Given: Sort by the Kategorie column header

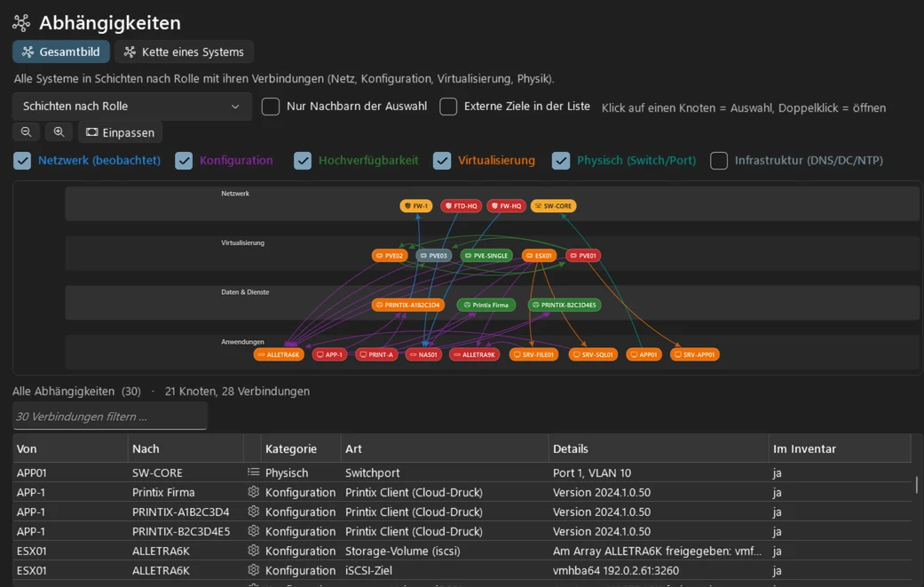Looking at the screenshot, I should (x=301, y=448).
